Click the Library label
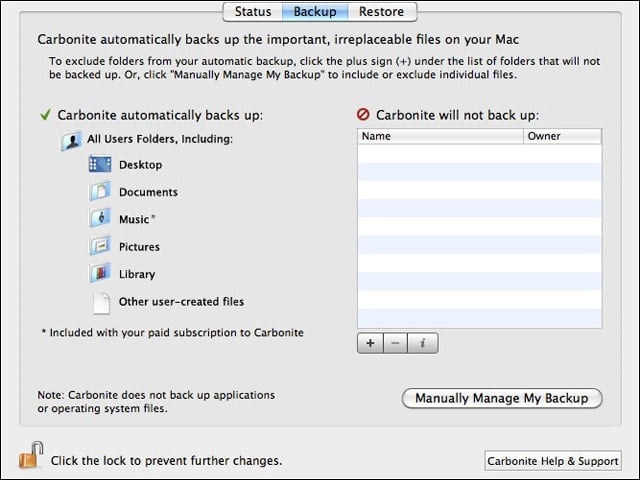The width and height of the screenshot is (640, 480). pyautogui.click(x=137, y=274)
